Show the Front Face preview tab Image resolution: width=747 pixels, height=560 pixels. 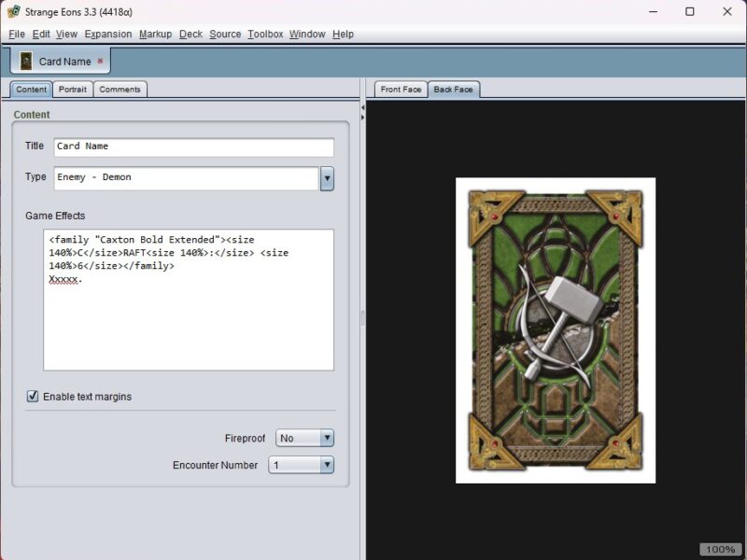(x=402, y=90)
